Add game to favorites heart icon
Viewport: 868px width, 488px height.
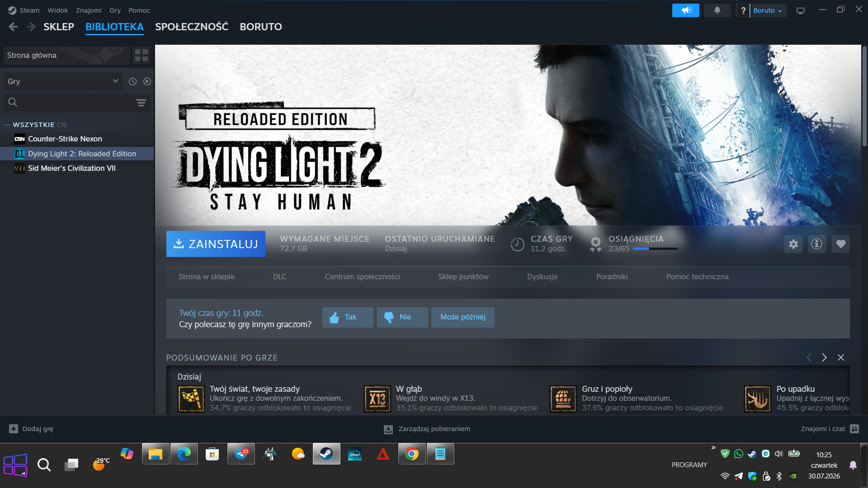(x=840, y=244)
